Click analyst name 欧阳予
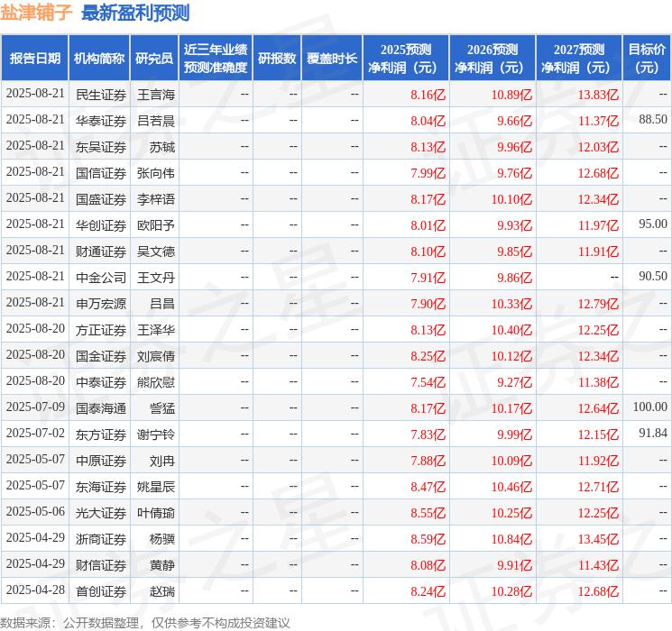This screenshot has width=672, height=631. click(155, 225)
